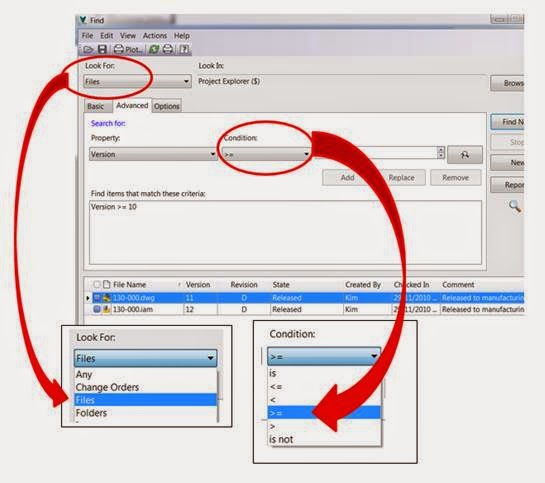The image size is (545, 483).
Task: Click the Open folder toolbar icon
Action: 88,49
